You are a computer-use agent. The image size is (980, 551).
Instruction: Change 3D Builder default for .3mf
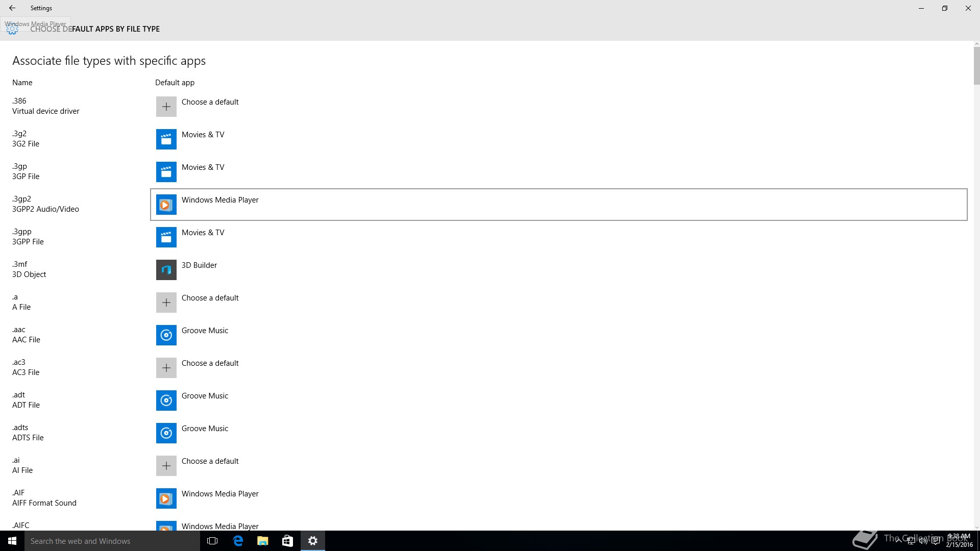point(559,270)
